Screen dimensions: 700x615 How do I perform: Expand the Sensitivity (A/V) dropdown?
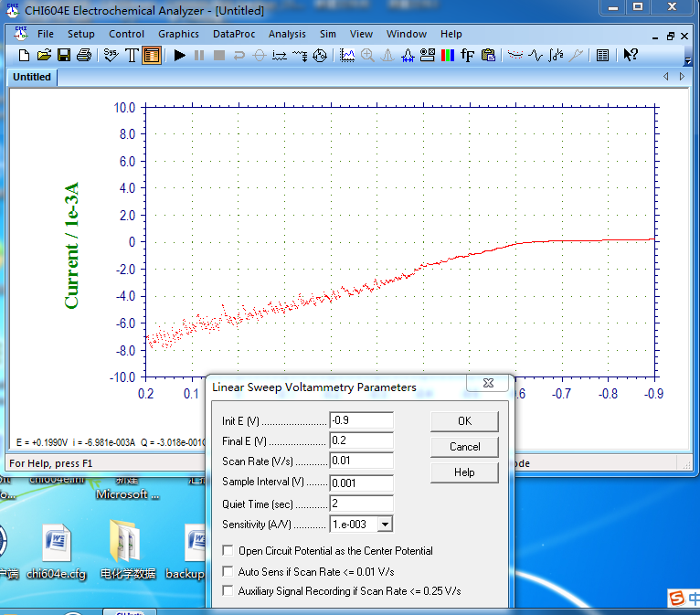[385, 525]
